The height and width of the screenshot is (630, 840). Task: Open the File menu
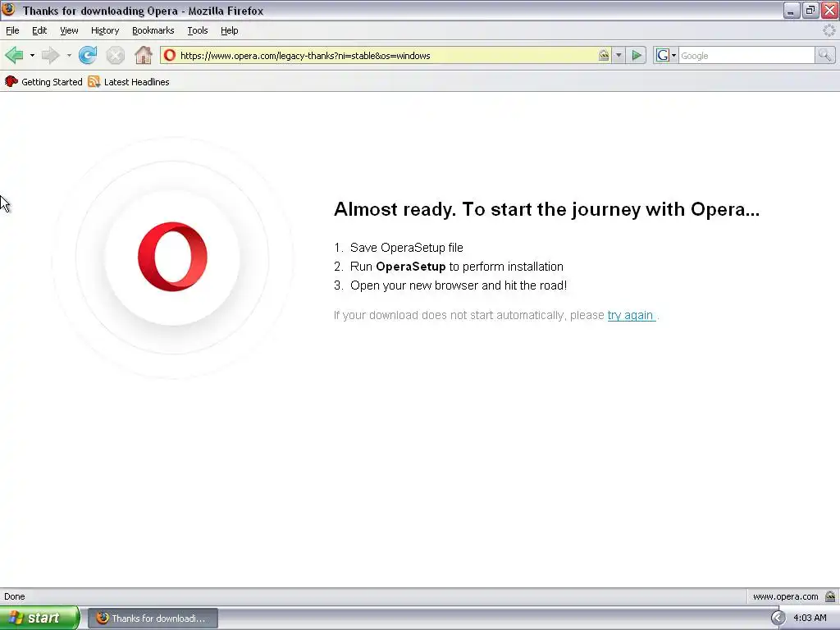pos(12,30)
